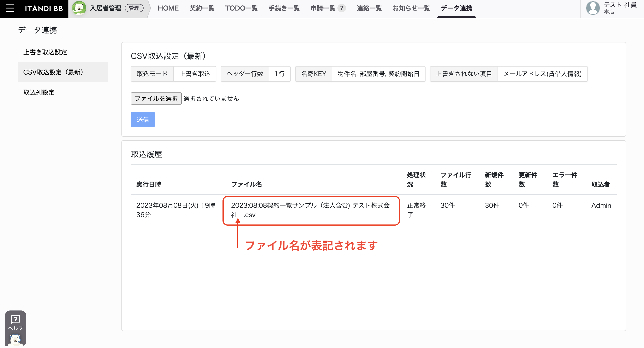Click ヘッダー行数 label

click(245, 74)
